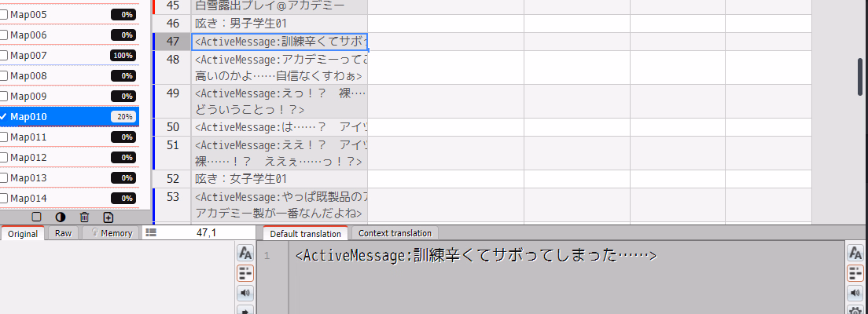This screenshot has width=868, height=314.
Task: Toggle word wrap icon in translation pane
Action: (856, 273)
